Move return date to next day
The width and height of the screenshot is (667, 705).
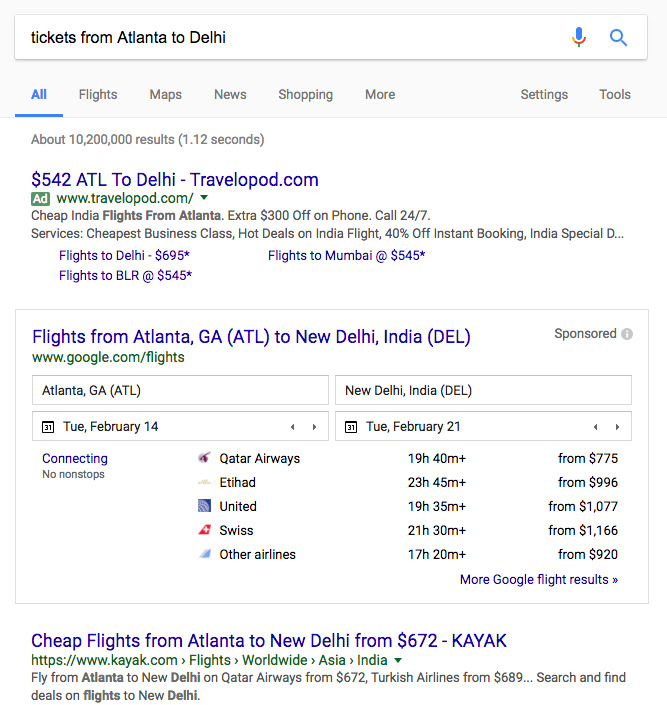617,427
